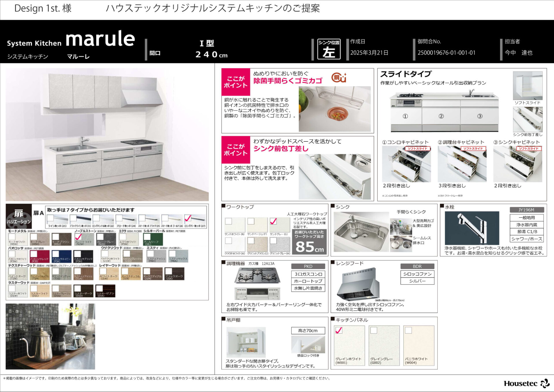The image size is (554, 392).
Task: Uncheck the ロングバー取っ手 (27) box
Action: [188, 218]
